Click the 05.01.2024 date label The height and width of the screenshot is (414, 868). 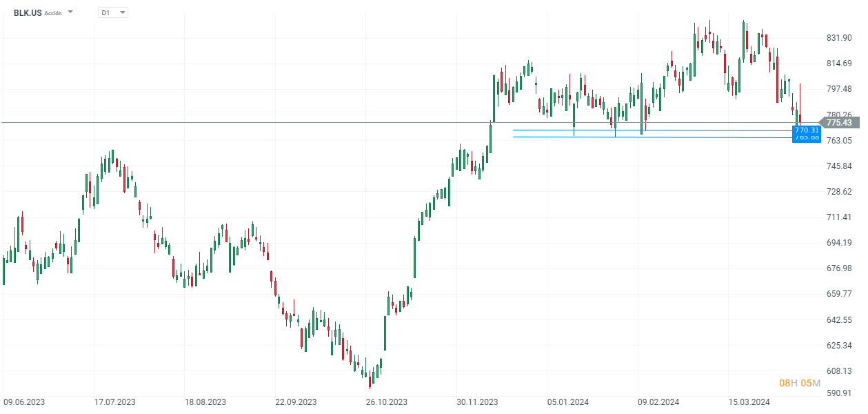pos(568,402)
